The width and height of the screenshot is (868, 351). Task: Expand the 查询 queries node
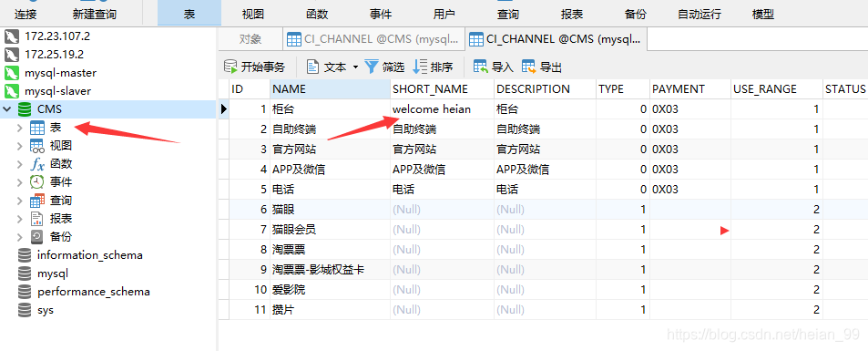click(20, 201)
